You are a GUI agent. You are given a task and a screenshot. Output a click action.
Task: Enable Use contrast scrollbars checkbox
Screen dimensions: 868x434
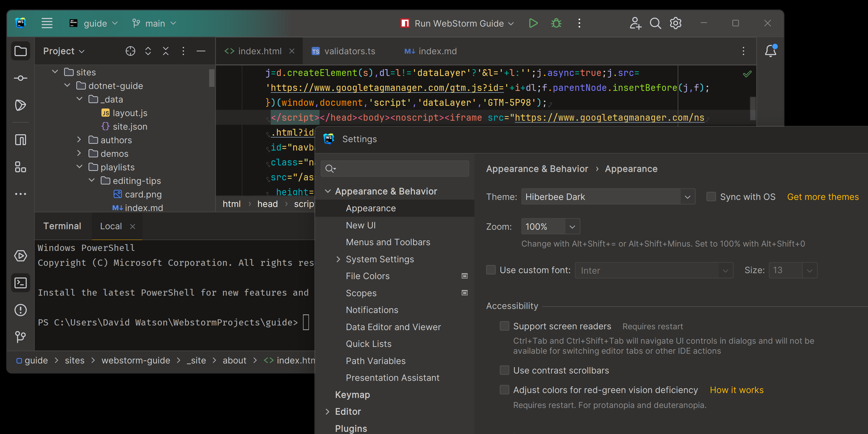pyautogui.click(x=505, y=370)
